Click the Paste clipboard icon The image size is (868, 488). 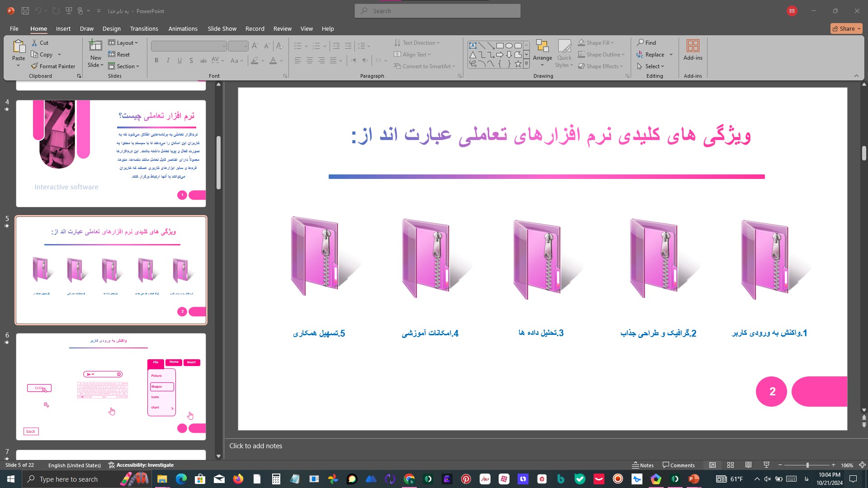19,47
